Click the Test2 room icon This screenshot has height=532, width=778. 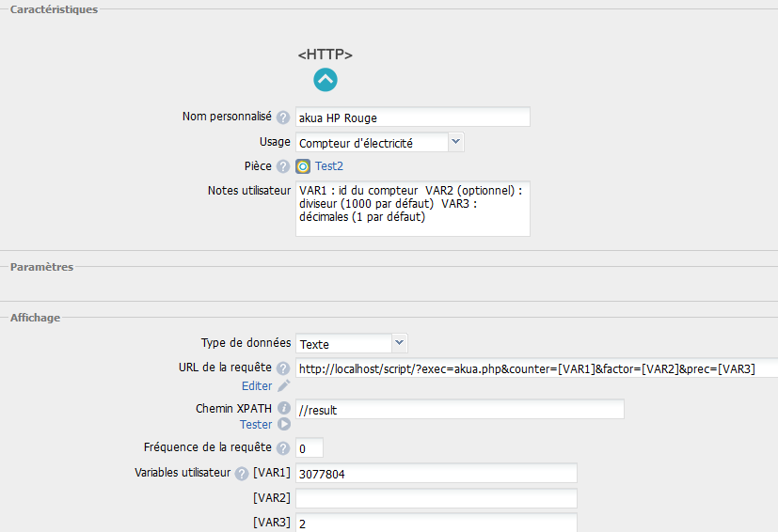coord(303,166)
